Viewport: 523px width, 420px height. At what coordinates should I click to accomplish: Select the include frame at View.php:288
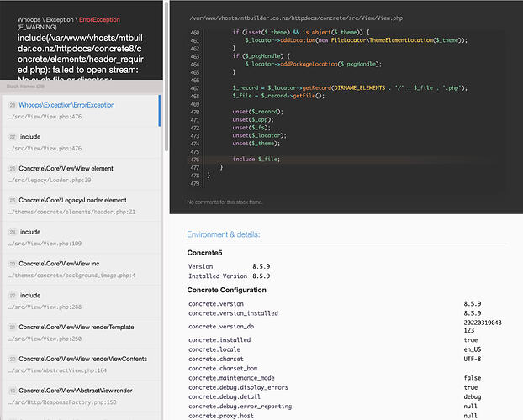click(x=30, y=296)
